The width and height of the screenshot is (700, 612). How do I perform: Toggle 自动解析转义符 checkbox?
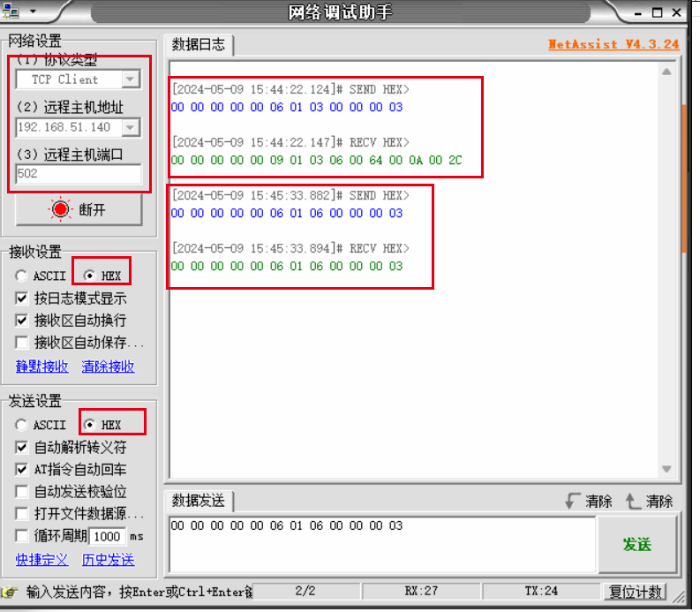pos(21,447)
